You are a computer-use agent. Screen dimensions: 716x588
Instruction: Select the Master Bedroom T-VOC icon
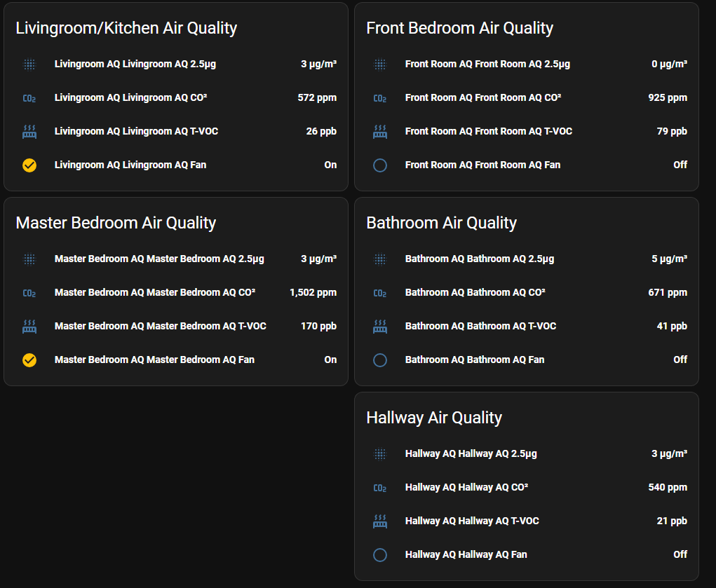[29, 326]
